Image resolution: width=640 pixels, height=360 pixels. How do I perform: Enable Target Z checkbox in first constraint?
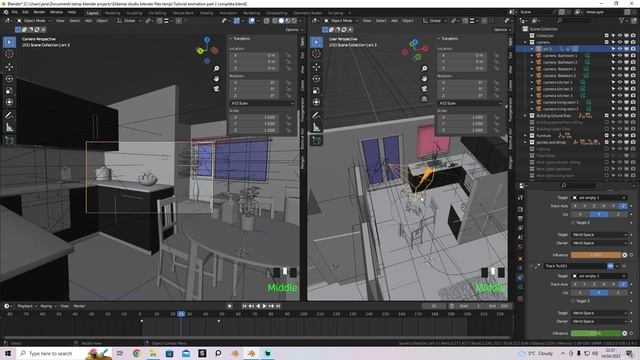(x=573, y=223)
